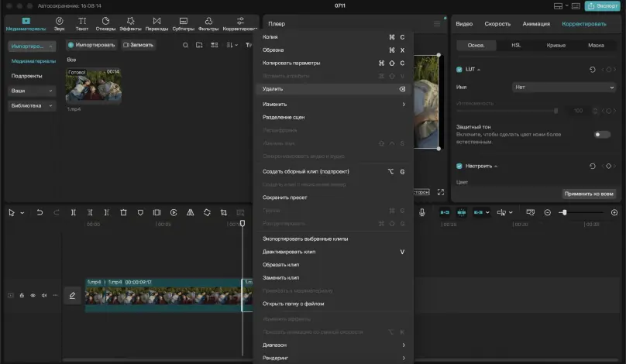626x364 pixels.
Task: Click the microphone record voiceover icon
Action: point(422,212)
